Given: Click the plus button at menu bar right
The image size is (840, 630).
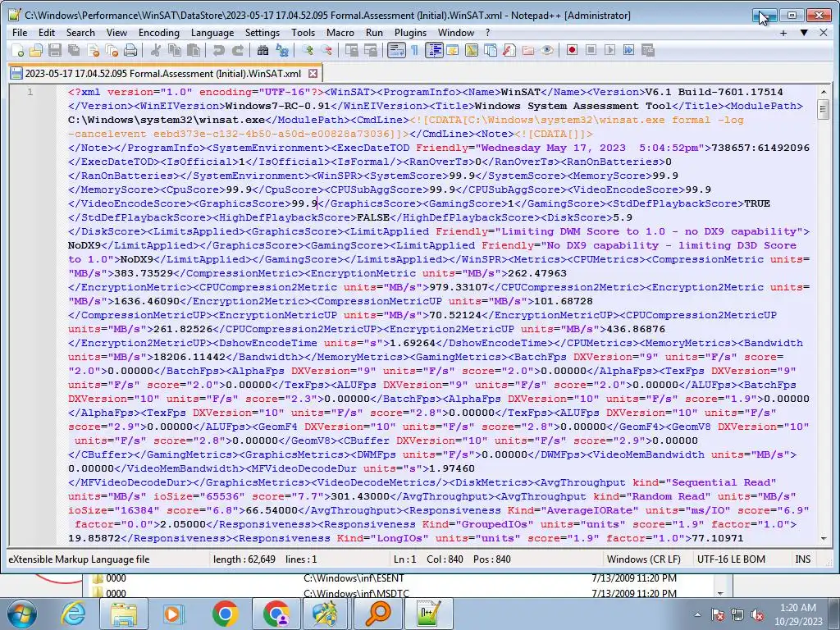Looking at the screenshot, I should (783, 33).
